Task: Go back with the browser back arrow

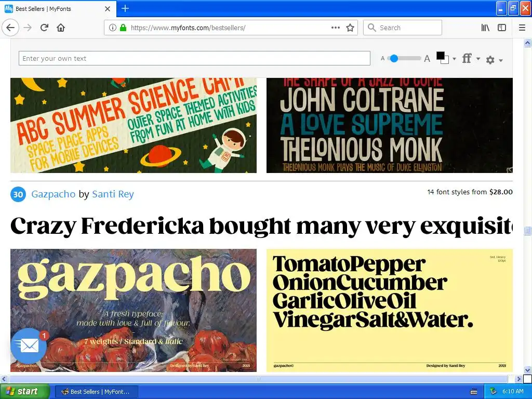Action: click(x=10, y=28)
